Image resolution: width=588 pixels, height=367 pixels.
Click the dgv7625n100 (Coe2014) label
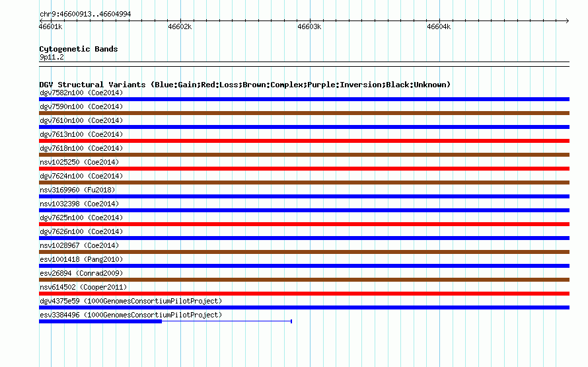pos(81,218)
